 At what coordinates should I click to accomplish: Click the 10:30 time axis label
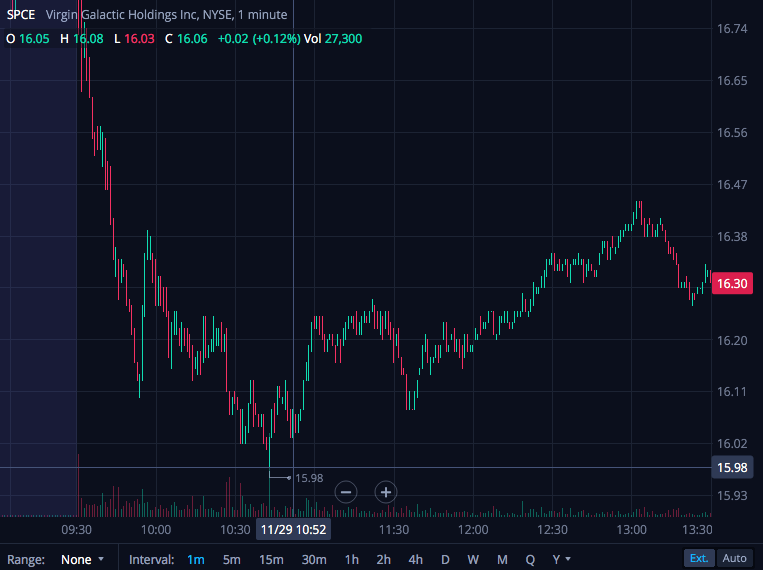235,530
